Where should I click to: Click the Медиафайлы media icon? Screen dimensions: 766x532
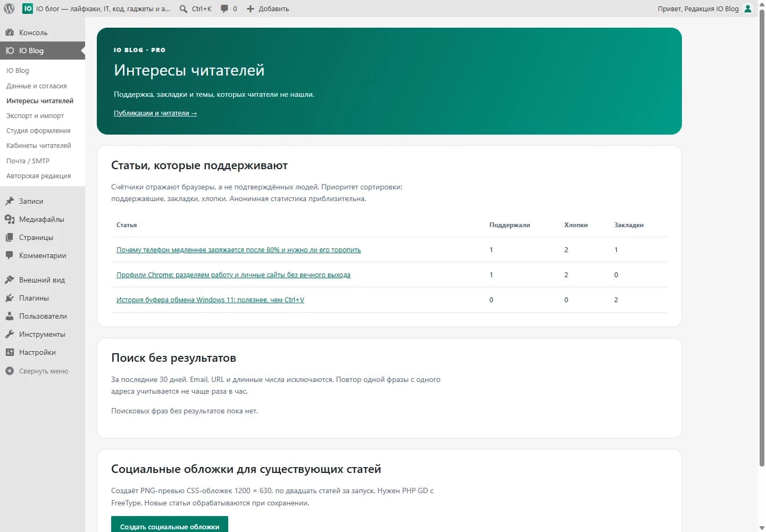coord(10,219)
